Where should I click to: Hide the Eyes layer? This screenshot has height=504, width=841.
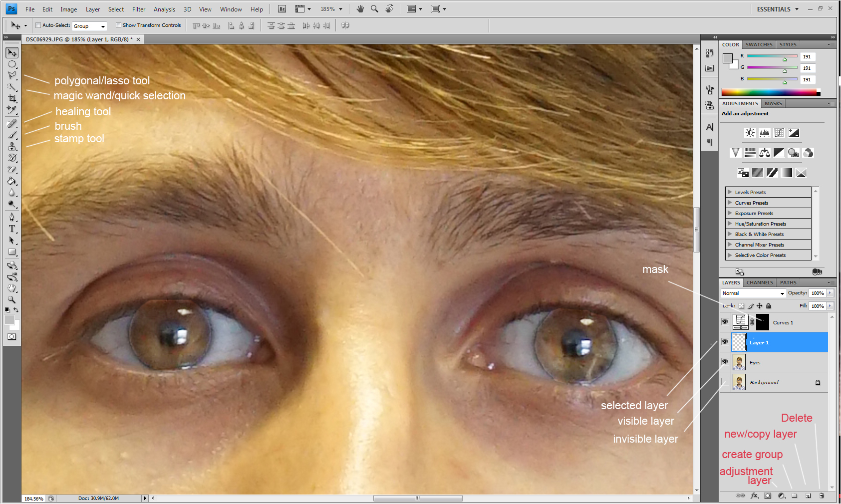[725, 361]
